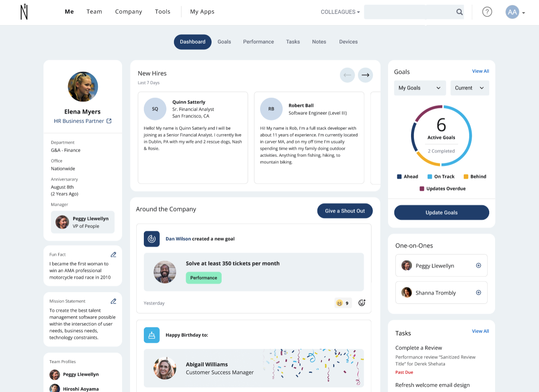This screenshot has height=392, width=539.
Task: Click goal title Solve at least 350 tickets
Action: click(x=232, y=264)
